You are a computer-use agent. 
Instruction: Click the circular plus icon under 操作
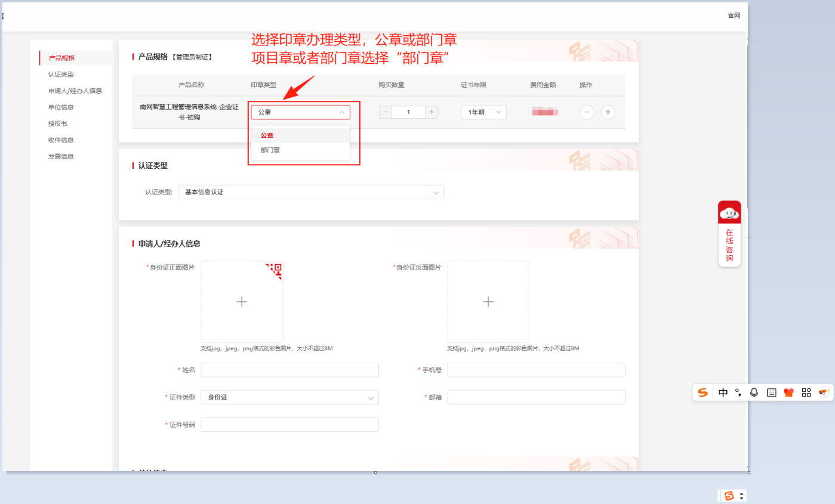point(608,112)
